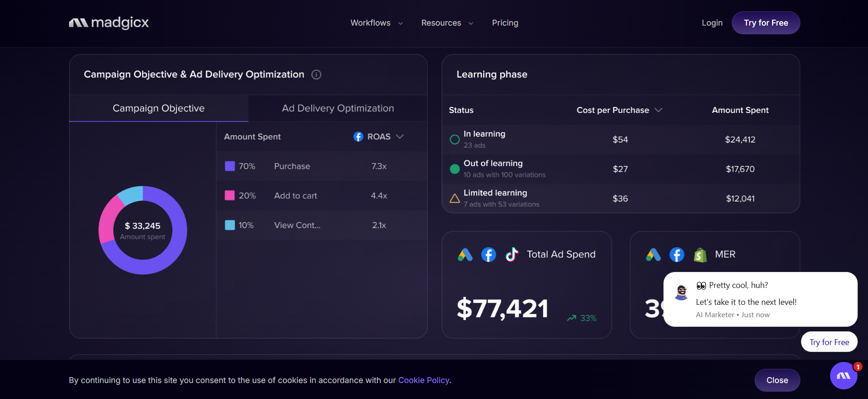
Task: Click the donut chart's $ 33,245 center
Action: [x=143, y=226]
